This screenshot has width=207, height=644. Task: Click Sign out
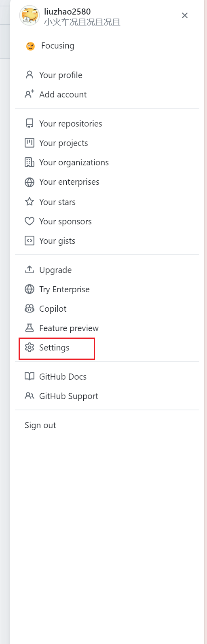pos(107,425)
